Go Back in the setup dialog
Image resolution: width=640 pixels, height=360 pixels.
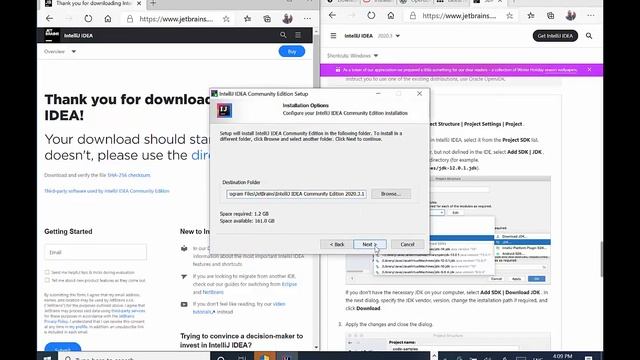coord(337,244)
